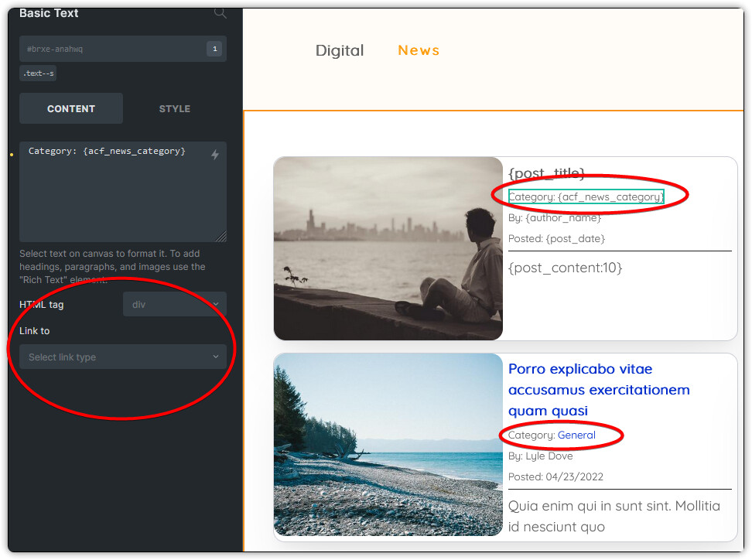Screen dimensions: 752x560
Task: Click the Basic Text panel title
Action: [49, 13]
